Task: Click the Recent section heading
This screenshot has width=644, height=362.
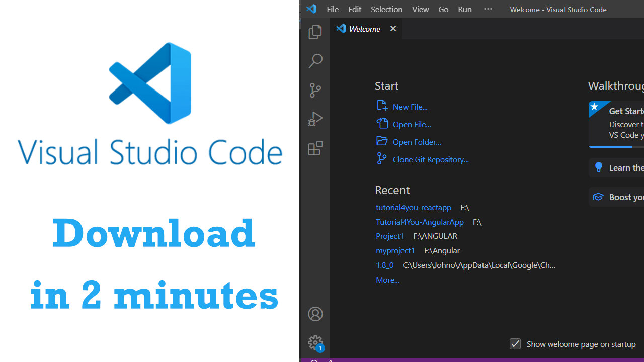Action: point(392,190)
